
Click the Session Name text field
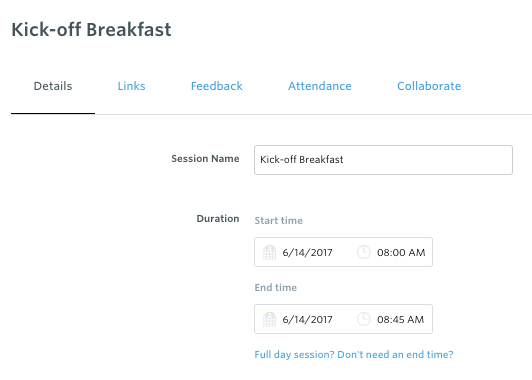coord(383,160)
